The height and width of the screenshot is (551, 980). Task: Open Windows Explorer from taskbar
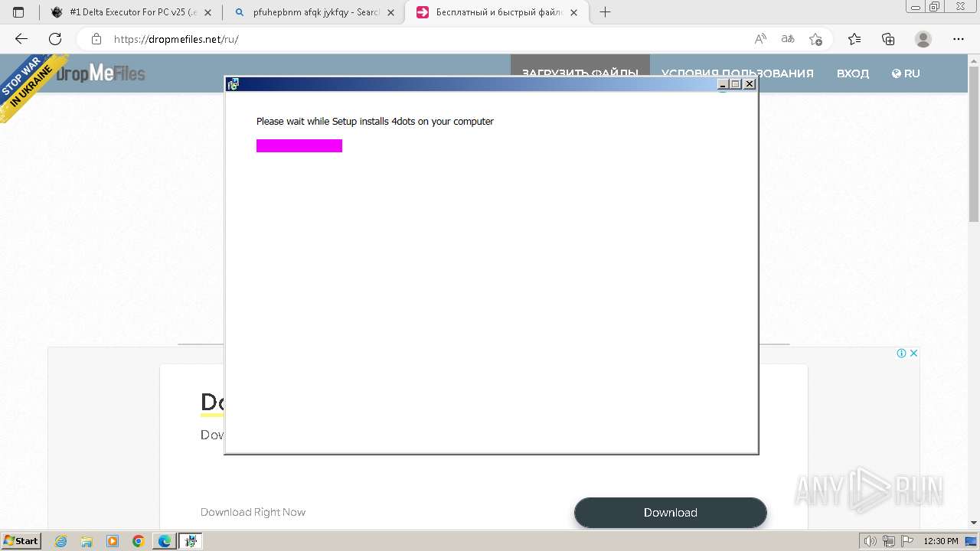[87, 541]
